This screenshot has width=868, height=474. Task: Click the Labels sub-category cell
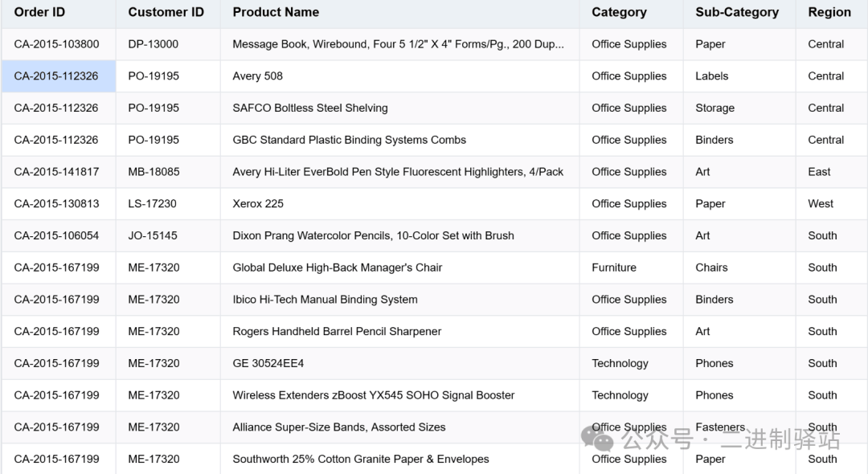(711, 76)
